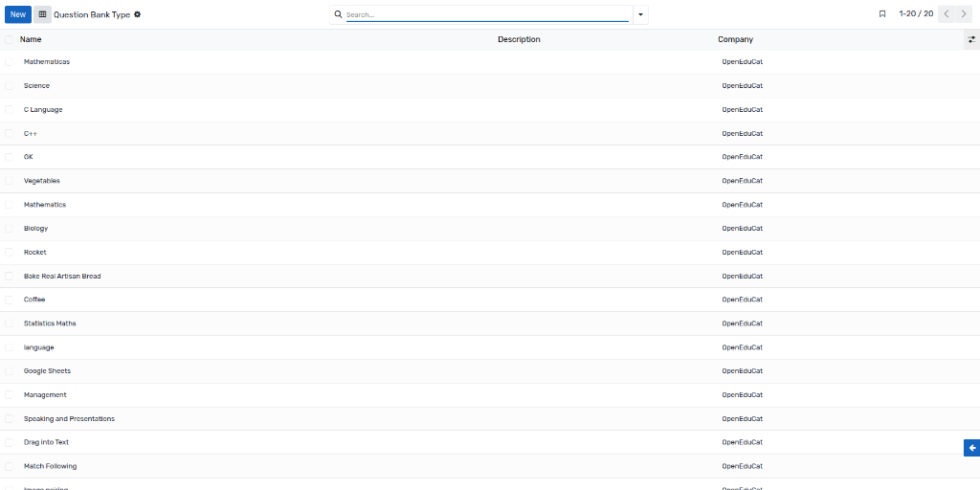Open the Statistics Maths record

pos(50,323)
